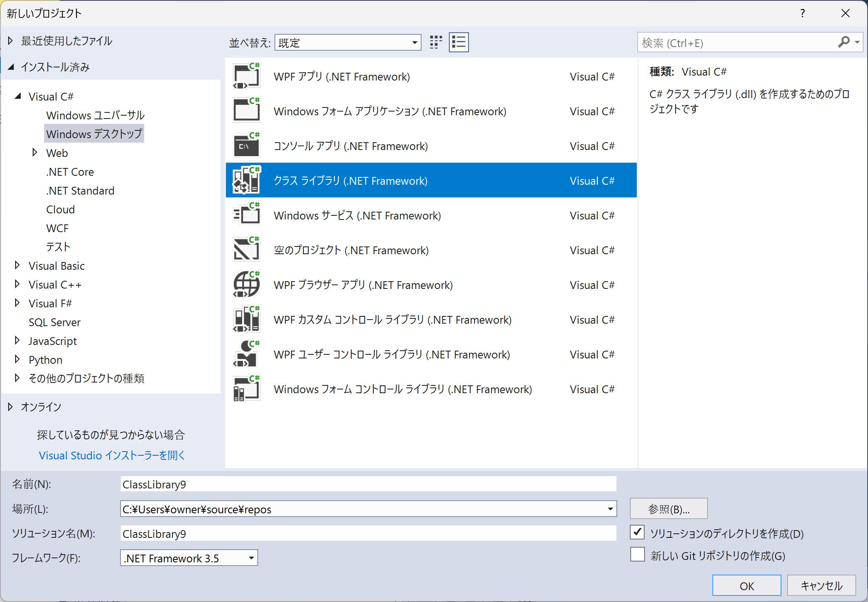Collapse the インストール済み section
The image size is (868, 602).
click(11, 67)
